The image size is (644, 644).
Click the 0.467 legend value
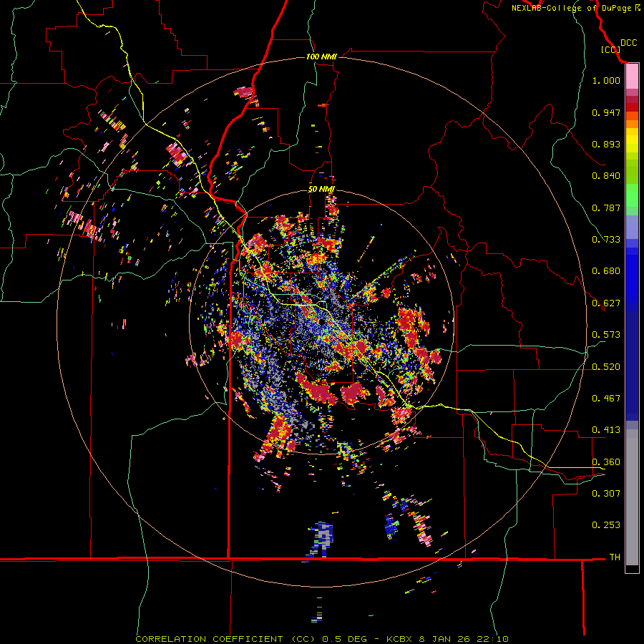606,399
